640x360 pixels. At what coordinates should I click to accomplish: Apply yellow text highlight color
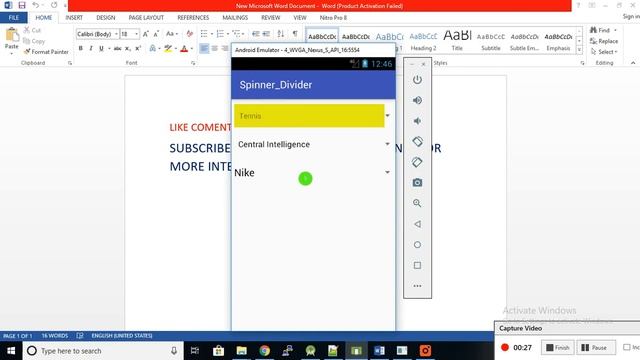coord(168,49)
